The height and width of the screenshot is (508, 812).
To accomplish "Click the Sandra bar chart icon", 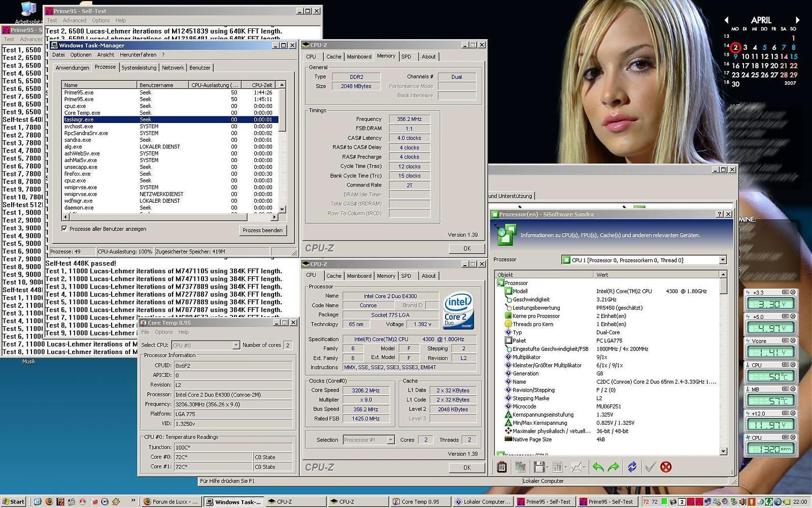I will (557, 467).
